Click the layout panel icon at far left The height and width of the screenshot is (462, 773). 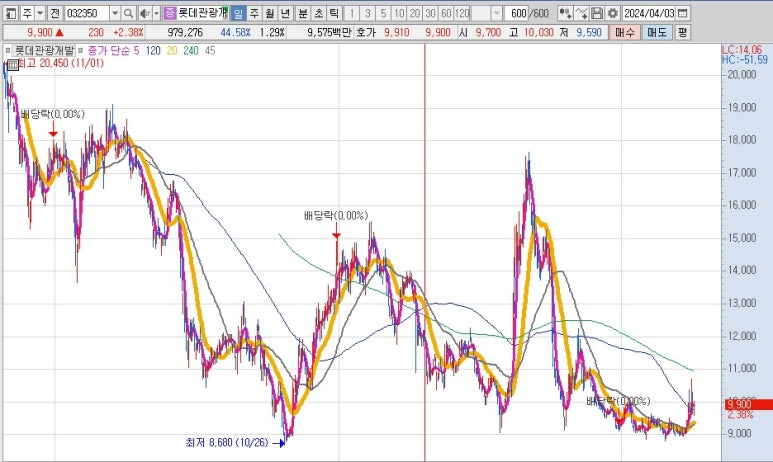[x=11, y=13]
